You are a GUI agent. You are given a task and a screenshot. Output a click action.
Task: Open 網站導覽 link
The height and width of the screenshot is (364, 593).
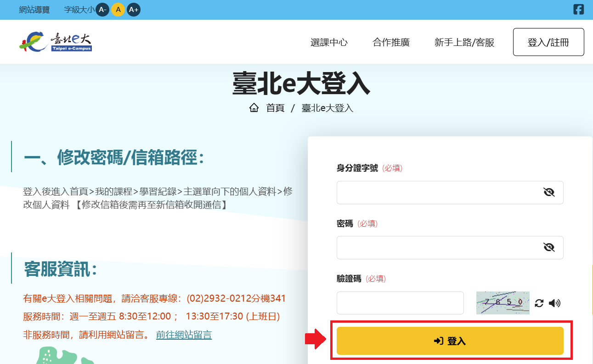pos(34,10)
